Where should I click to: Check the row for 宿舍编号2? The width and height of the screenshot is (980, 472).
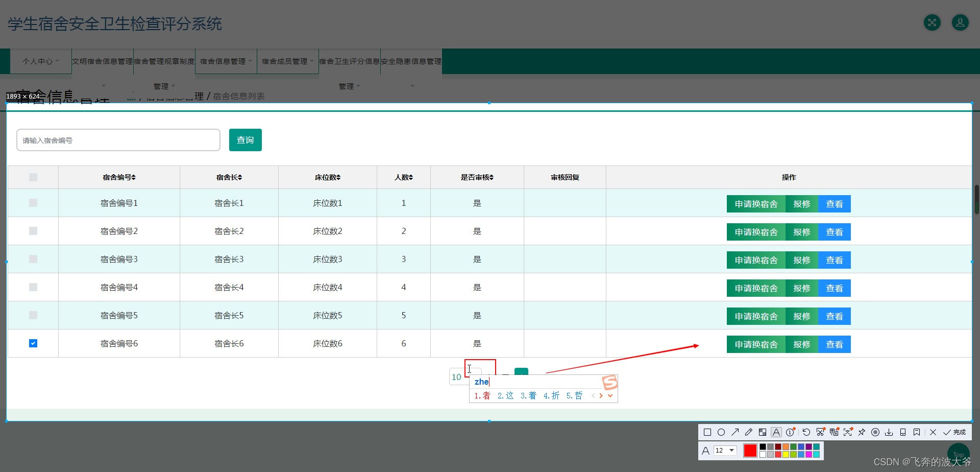33,231
